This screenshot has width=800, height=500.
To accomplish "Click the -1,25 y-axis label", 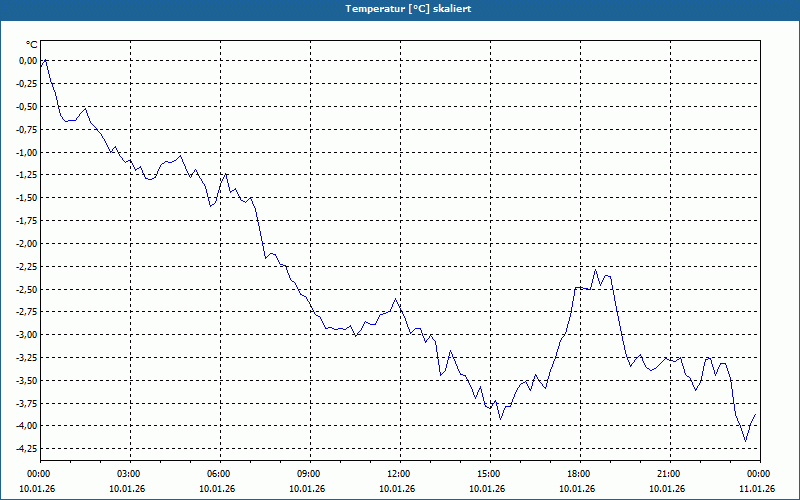I will click(x=27, y=175).
